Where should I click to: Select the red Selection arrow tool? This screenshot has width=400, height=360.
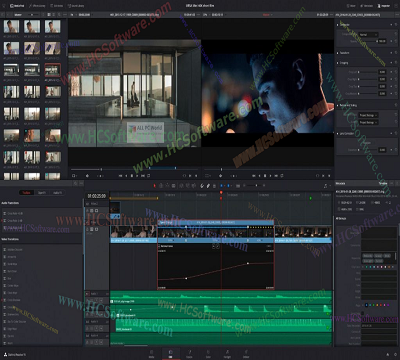(x=154, y=186)
